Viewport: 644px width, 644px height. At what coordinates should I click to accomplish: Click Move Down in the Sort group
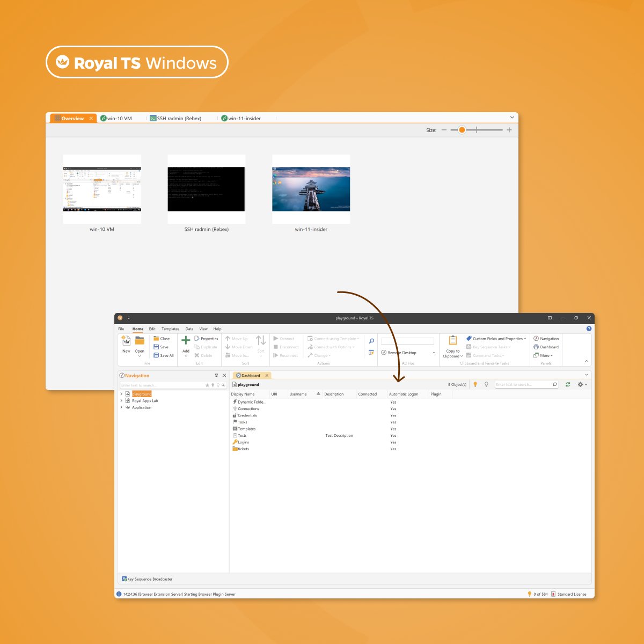click(239, 347)
